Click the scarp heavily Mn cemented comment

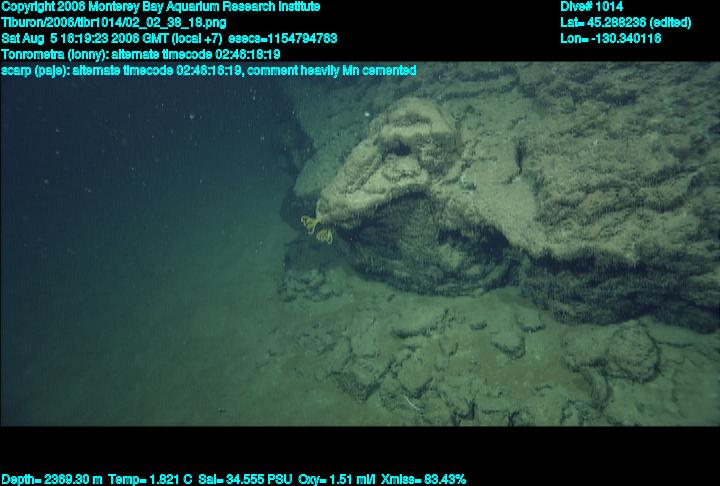click(x=209, y=71)
